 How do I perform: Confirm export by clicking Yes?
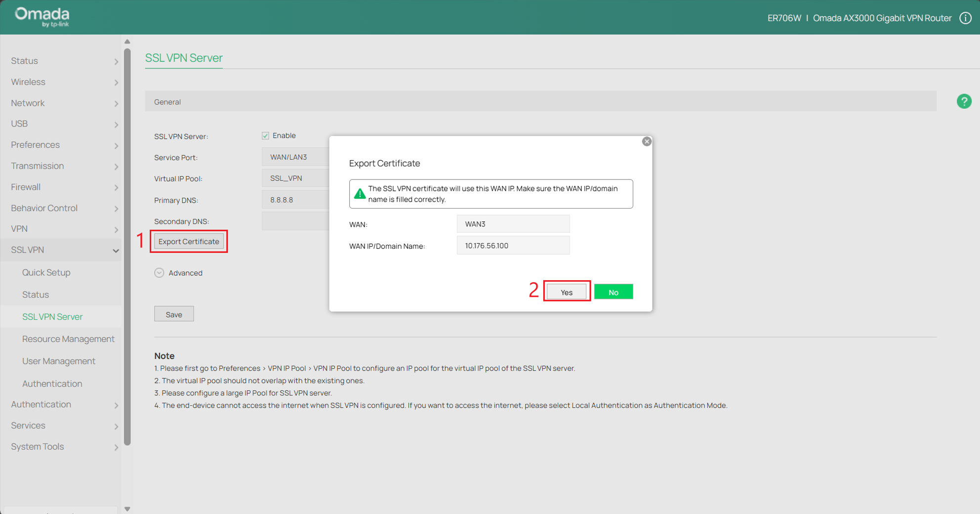tap(567, 292)
